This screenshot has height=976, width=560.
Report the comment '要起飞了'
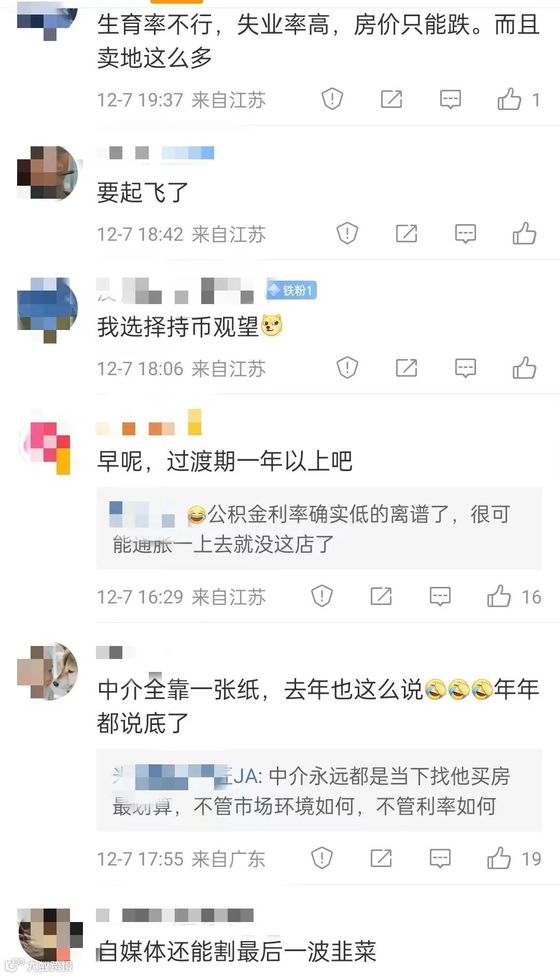pyautogui.click(x=347, y=233)
